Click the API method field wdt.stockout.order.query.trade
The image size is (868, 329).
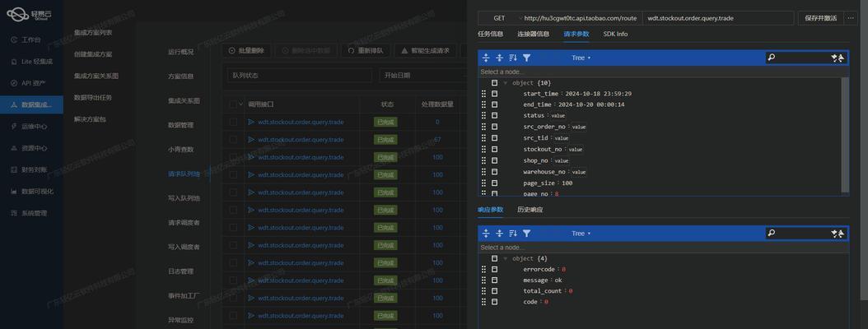(x=718, y=18)
